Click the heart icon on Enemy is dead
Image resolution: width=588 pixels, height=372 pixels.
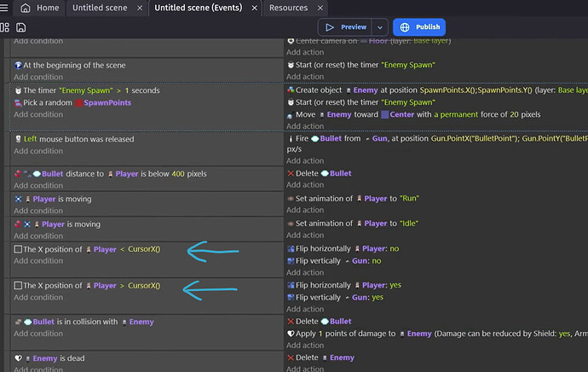click(x=18, y=358)
